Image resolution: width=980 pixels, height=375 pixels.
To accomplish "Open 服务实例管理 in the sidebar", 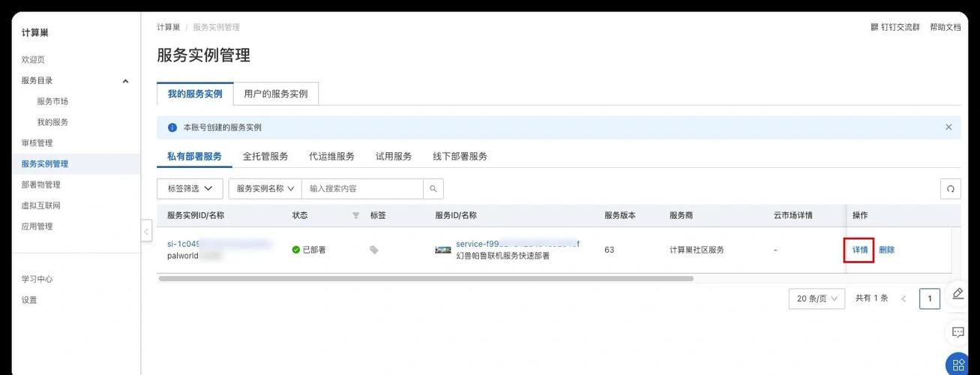I will point(44,163).
